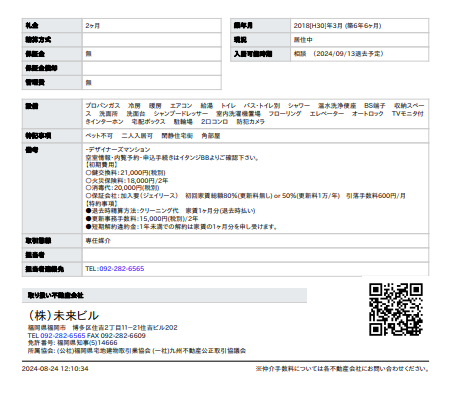Click 'エレベーター' in the equipment list

click(327, 114)
